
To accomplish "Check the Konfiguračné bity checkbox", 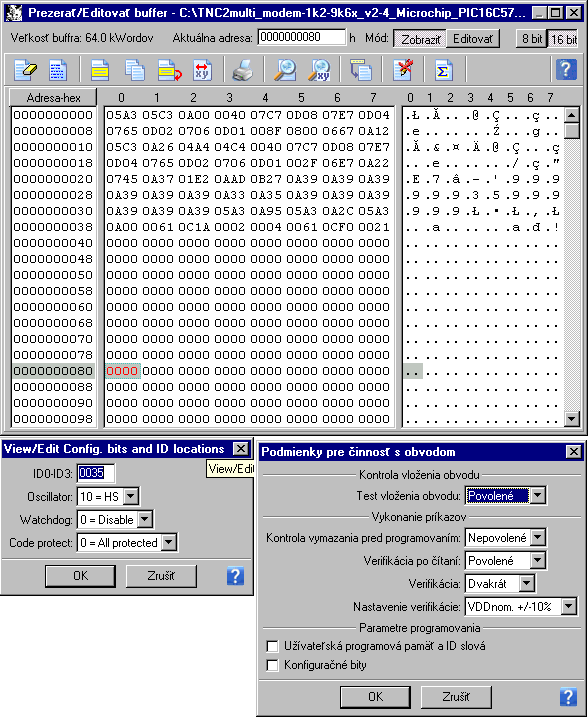I will click(x=272, y=665).
